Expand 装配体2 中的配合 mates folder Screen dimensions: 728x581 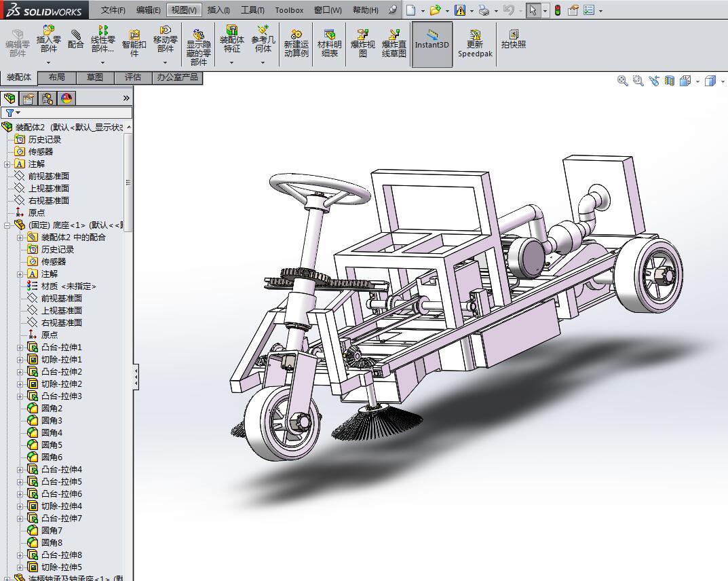(x=20, y=238)
